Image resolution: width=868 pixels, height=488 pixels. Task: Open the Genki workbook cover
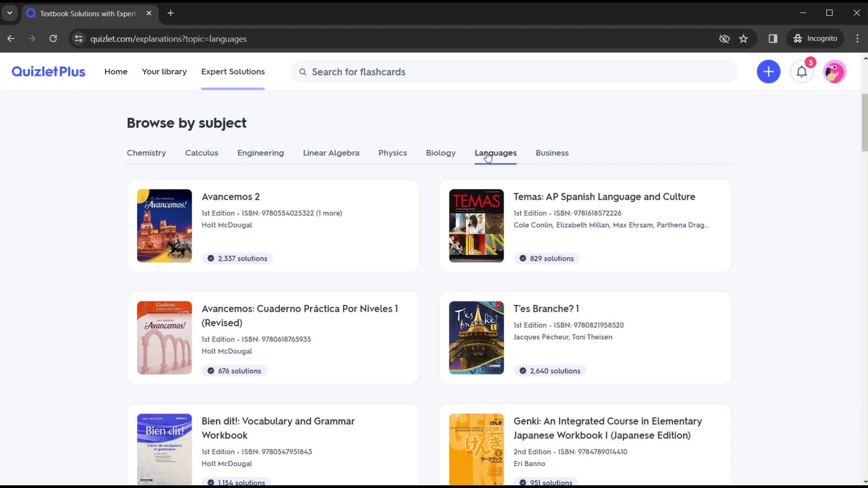tap(476, 450)
